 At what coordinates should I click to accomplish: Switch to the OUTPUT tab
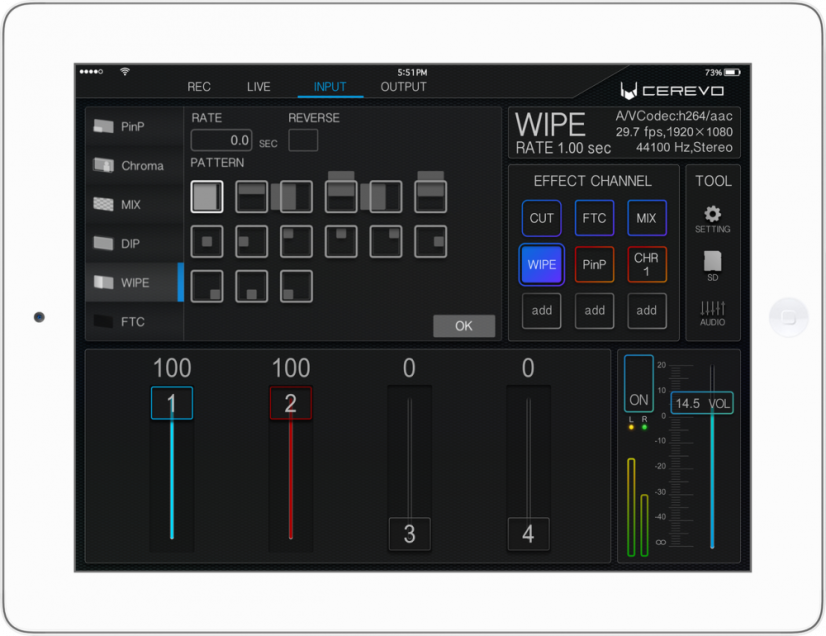403,87
